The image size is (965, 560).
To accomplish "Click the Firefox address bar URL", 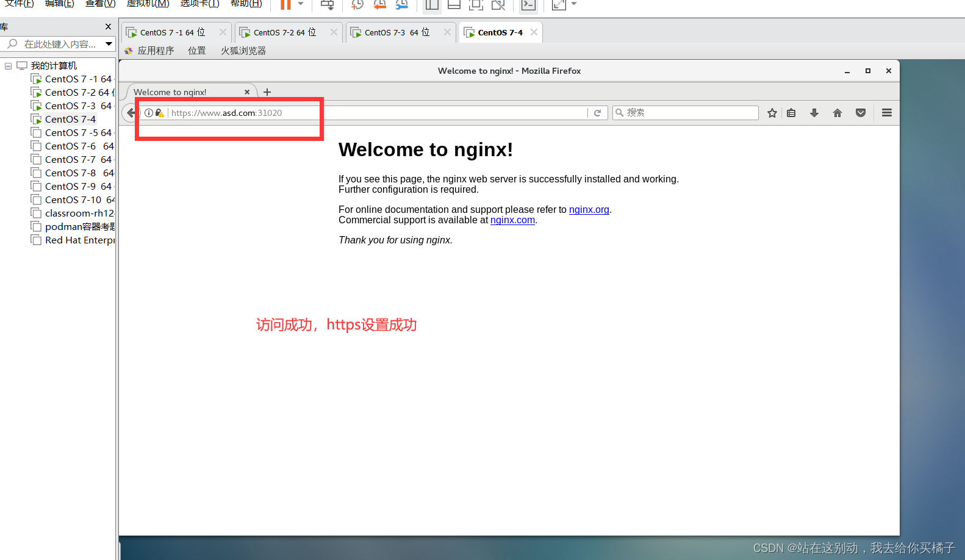I will pos(226,113).
